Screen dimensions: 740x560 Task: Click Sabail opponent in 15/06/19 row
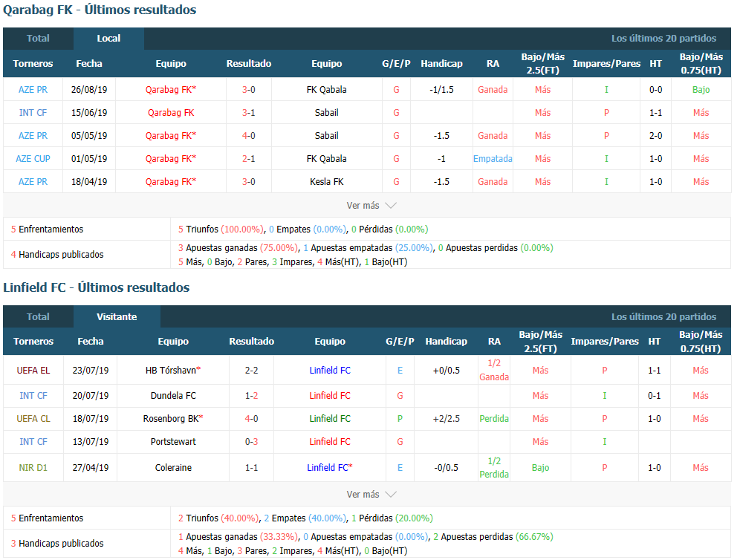tap(327, 113)
